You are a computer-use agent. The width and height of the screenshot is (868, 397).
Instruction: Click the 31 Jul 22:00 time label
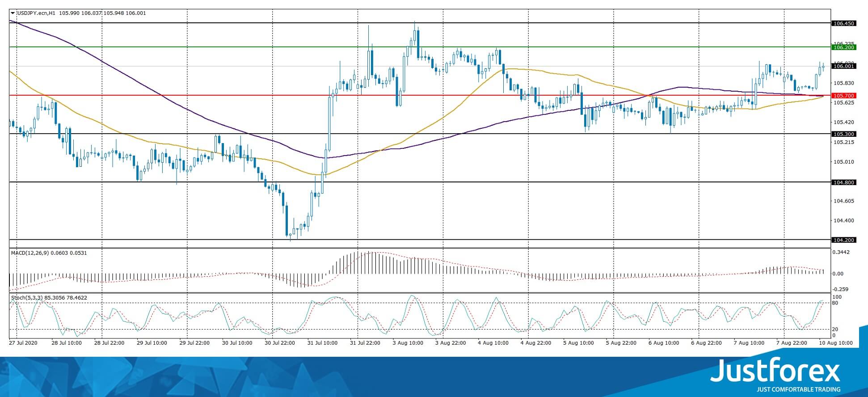[x=366, y=343]
